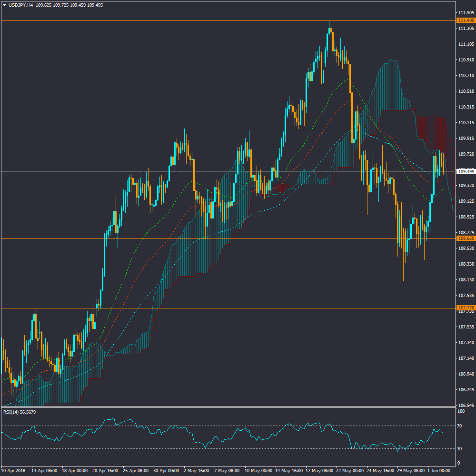Click the RSI 100 scale label

pos(460,411)
